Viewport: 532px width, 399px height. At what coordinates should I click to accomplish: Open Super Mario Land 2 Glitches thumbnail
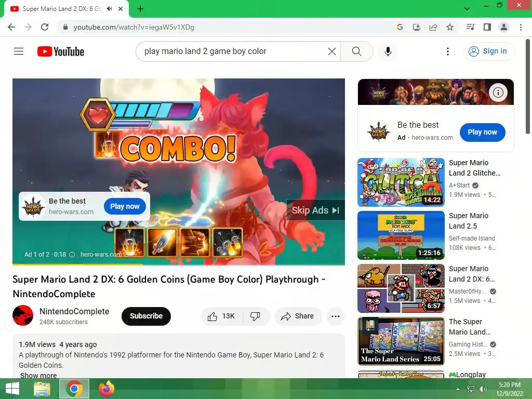(x=401, y=182)
